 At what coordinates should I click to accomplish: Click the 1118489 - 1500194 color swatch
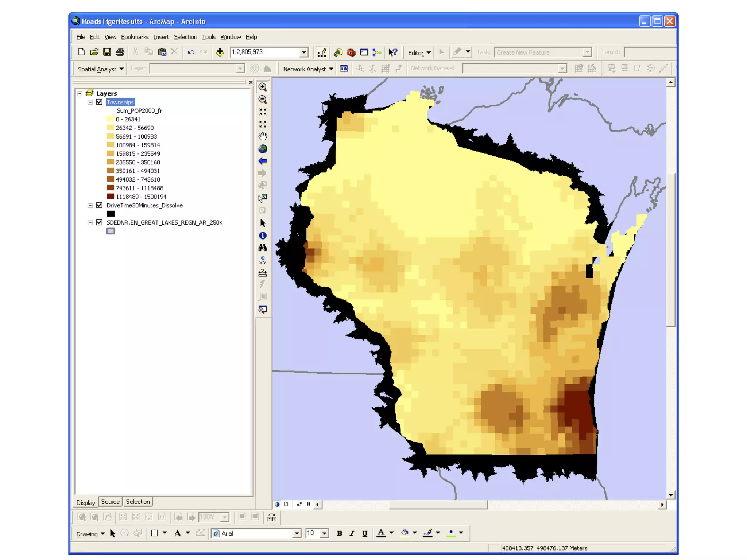click(110, 197)
